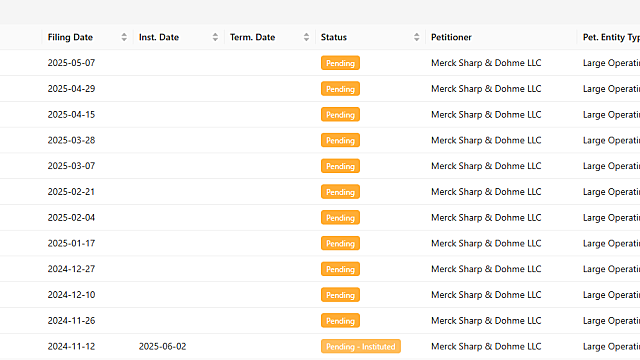Select filing date 2025-04-29
The width and height of the screenshot is (640, 360).
[71, 89]
